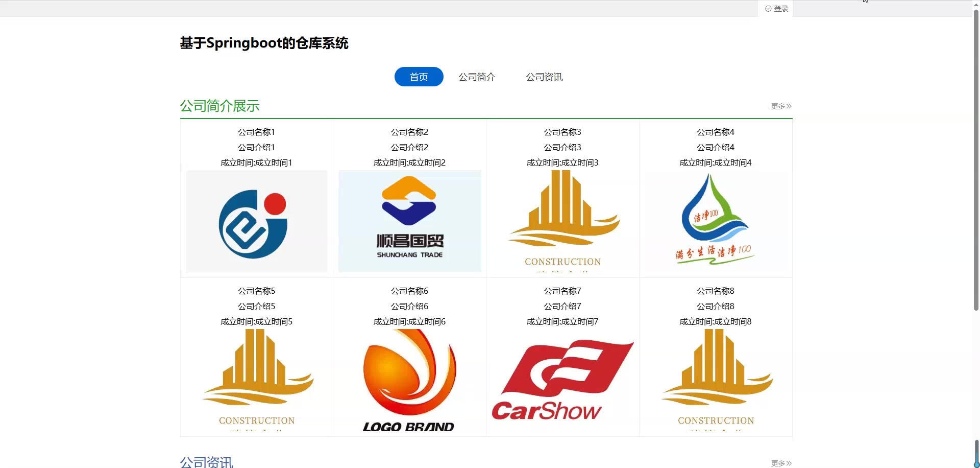Click the page vertical scrollbar thumb
980x468 pixels.
tap(976, 160)
